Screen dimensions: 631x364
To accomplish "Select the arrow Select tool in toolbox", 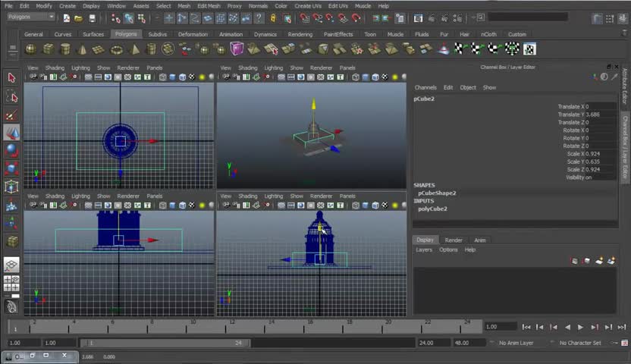I will (x=11, y=77).
